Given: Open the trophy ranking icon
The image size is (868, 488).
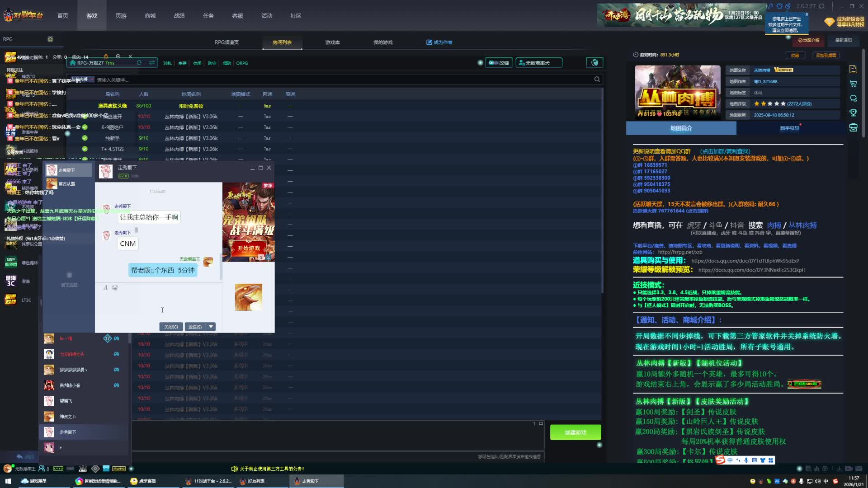Looking at the screenshot, I should [853, 113].
